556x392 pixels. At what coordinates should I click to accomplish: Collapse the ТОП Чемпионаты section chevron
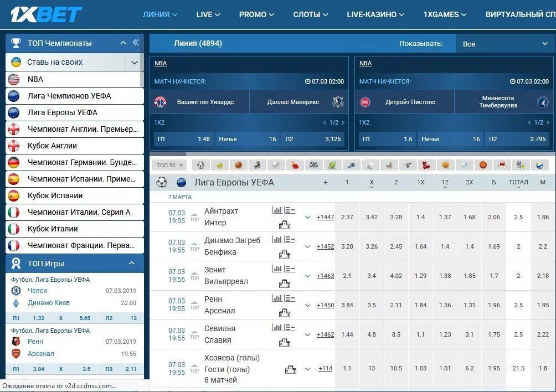(x=123, y=43)
